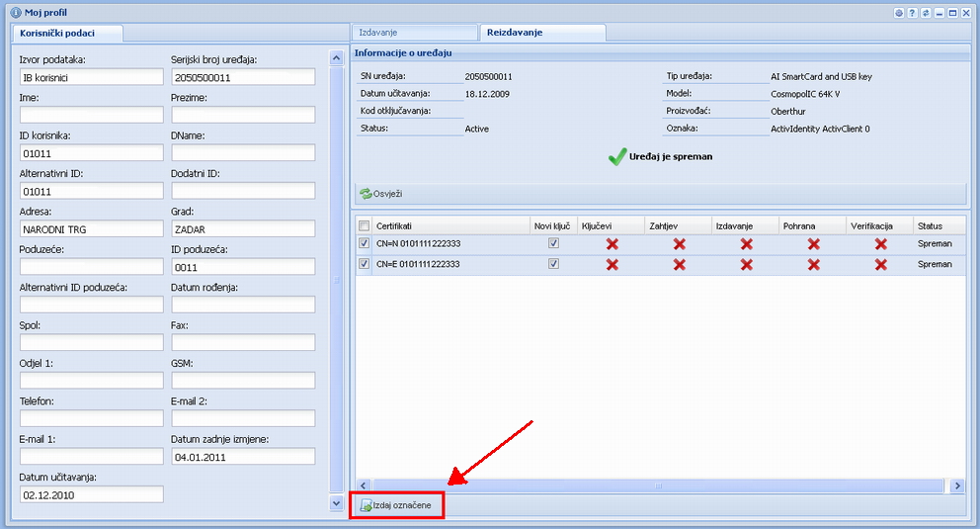Viewport: 980px width, 529px height.
Task: Click red X under Verifikacija for CN=E row
Action: coord(880,264)
